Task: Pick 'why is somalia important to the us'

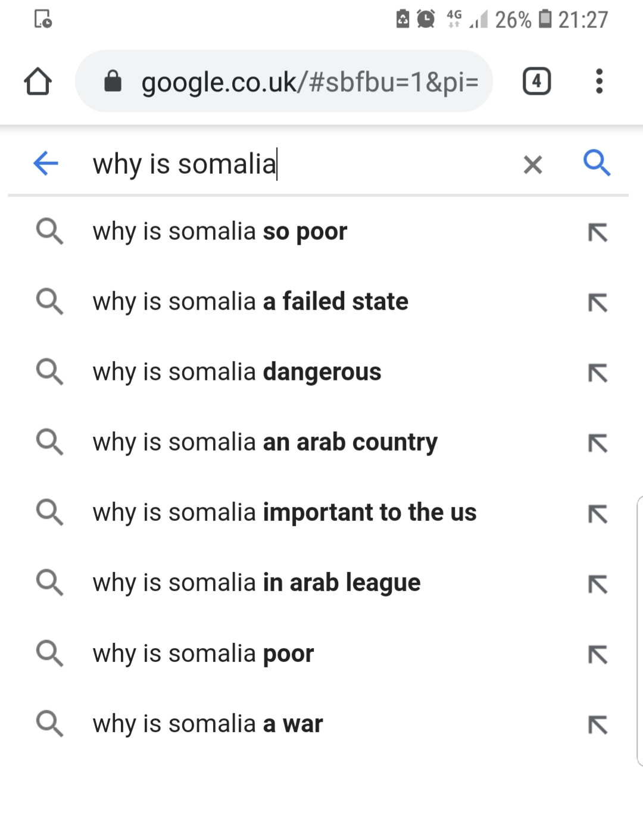Action: 285,513
